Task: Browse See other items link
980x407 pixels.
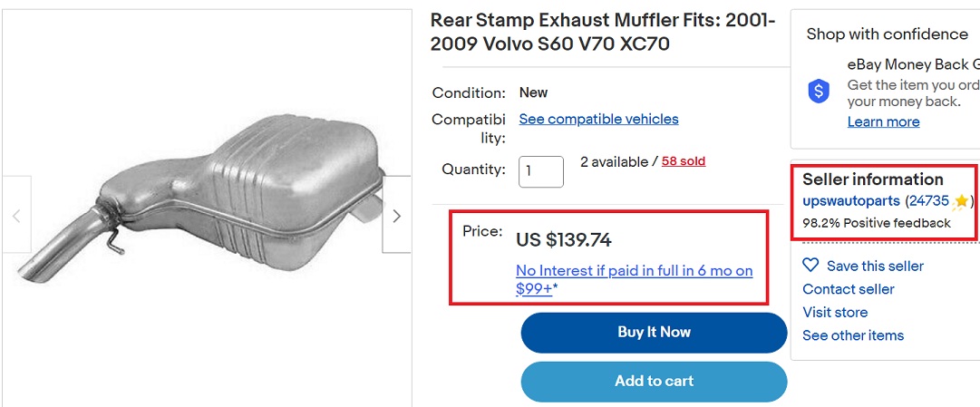Action: pos(853,335)
